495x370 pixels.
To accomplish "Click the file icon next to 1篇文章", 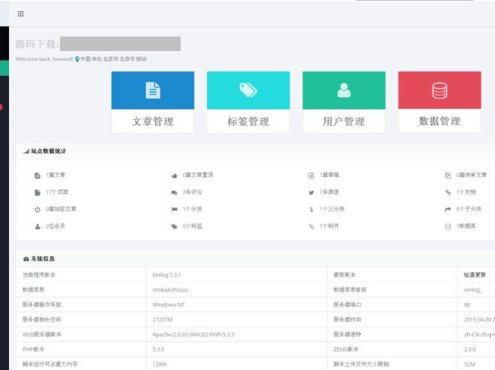I will click(x=37, y=175).
